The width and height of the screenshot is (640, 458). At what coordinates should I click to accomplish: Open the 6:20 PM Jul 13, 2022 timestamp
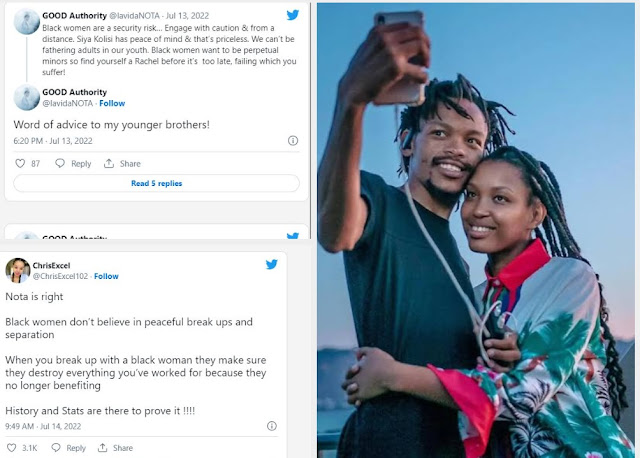pyautogui.click(x=53, y=141)
